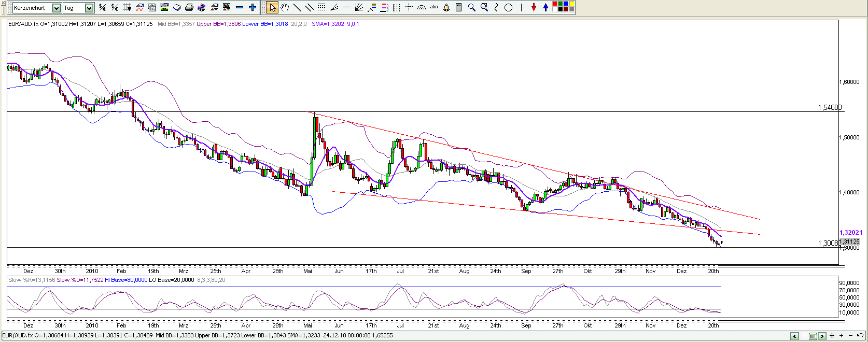
Task: Expand the Tag timeframe dropdown
Action: click(x=89, y=8)
